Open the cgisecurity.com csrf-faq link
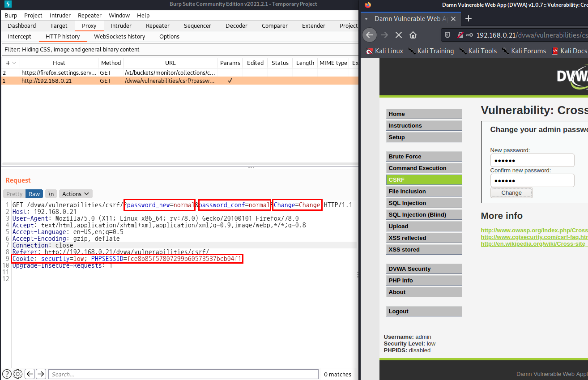Image resolution: width=588 pixels, height=380 pixels. point(534,237)
